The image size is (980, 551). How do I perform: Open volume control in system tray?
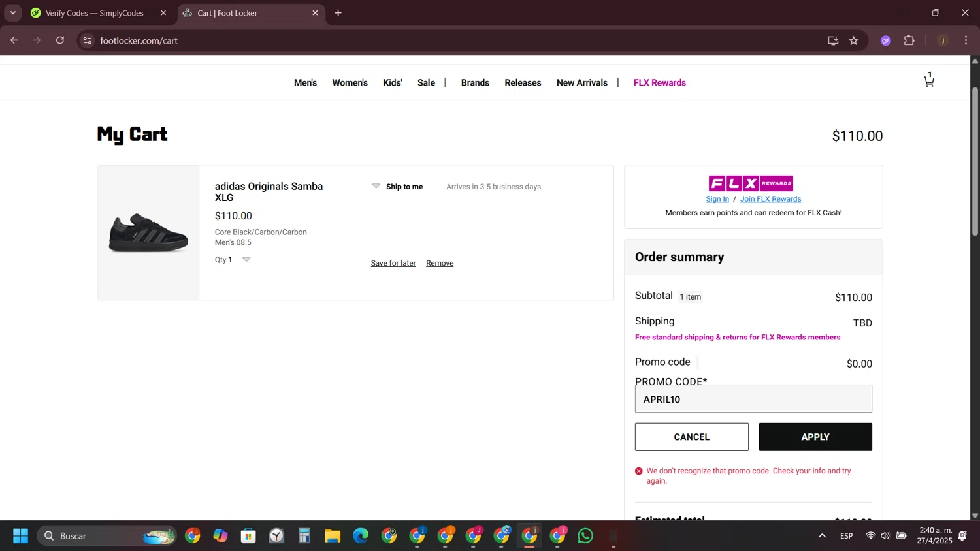click(885, 536)
